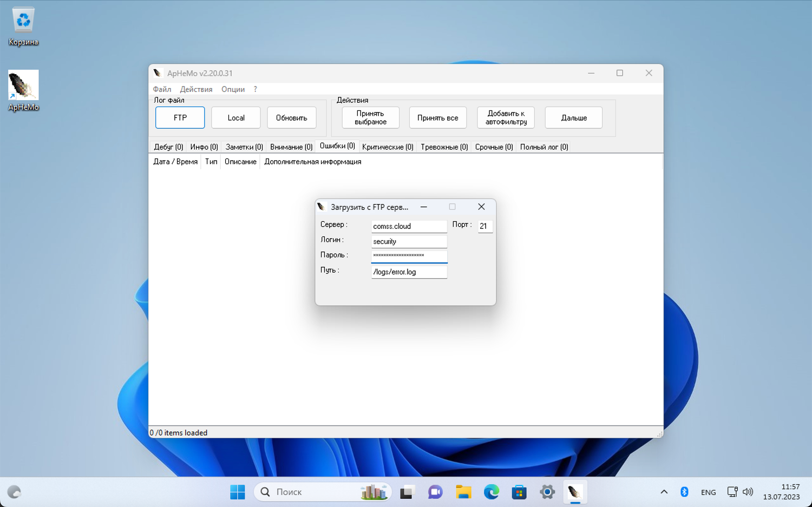Screen dimensions: 812x507
Task: Minimize the FTP server dialog
Action: point(424,207)
